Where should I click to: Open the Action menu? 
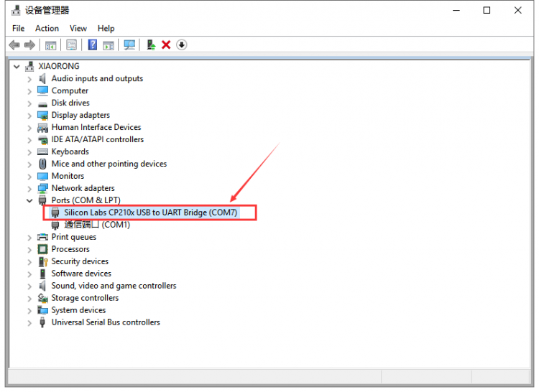pyautogui.click(x=47, y=28)
